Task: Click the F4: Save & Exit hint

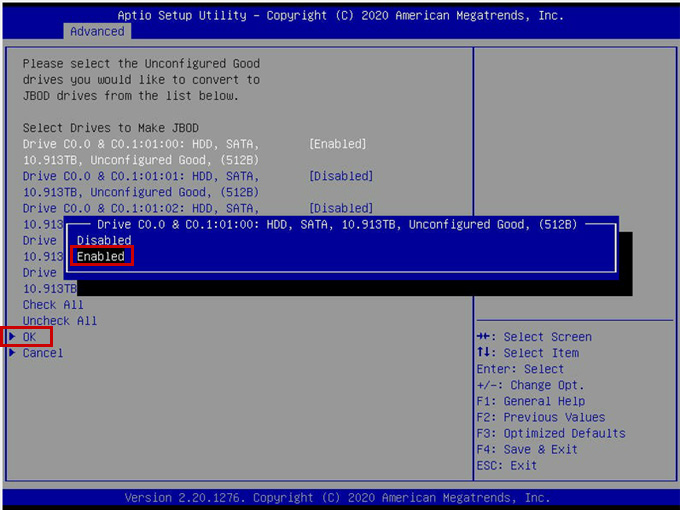Action: click(x=527, y=449)
